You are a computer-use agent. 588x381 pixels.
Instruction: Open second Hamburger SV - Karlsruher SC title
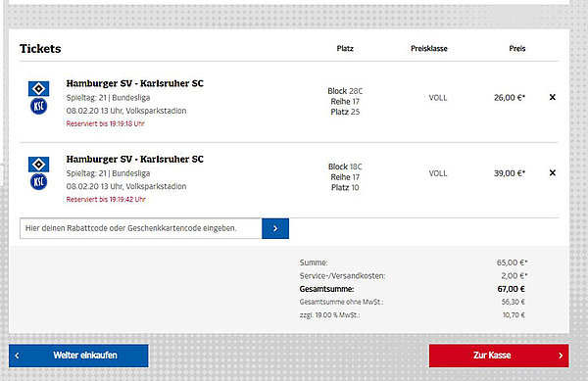point(135,160)
